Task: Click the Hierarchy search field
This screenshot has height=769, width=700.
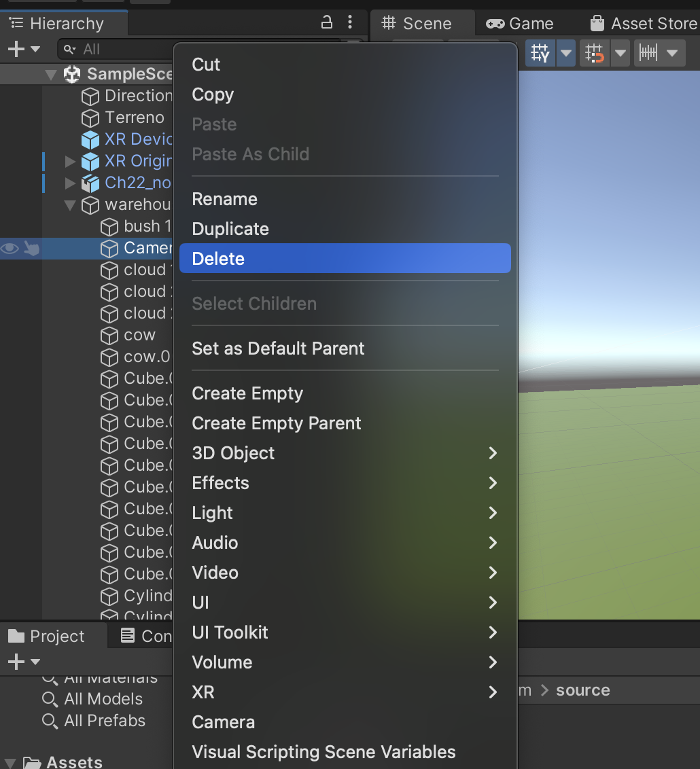Action: (x=116, y=49)
